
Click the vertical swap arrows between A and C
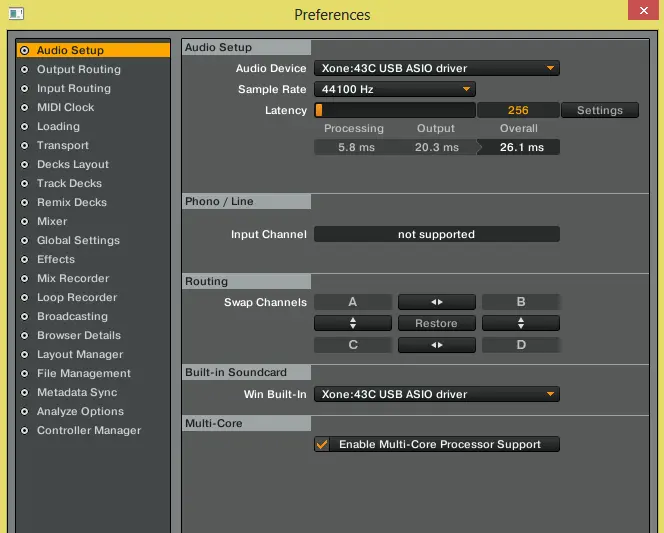point(352,324)
